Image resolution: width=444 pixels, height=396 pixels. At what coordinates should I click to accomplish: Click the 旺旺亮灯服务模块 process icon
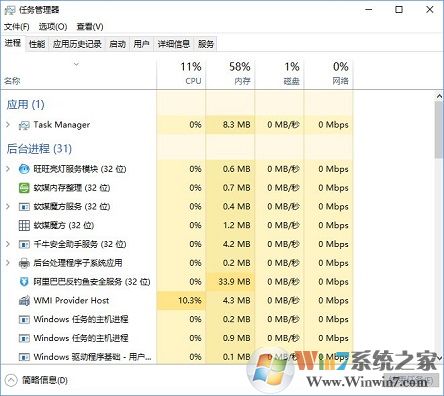coord(24,169)
